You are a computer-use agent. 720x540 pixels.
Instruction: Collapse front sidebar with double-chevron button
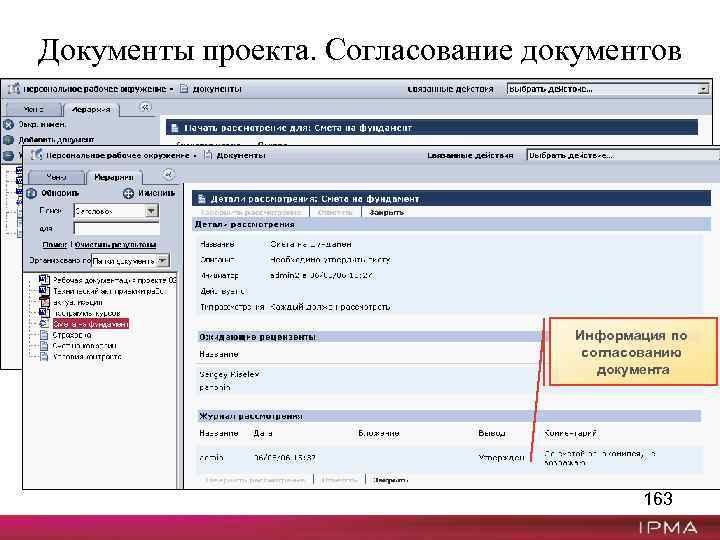coord(169,174)
